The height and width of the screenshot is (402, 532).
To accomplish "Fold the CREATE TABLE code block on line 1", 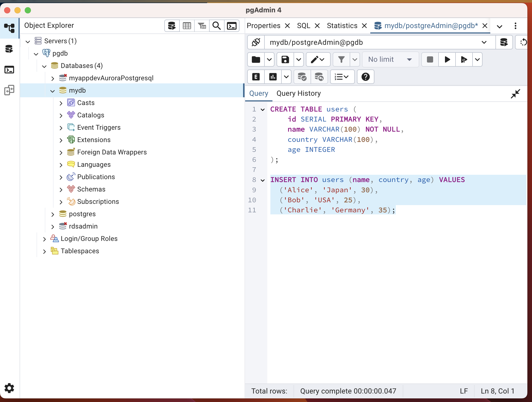I will 263,110.
